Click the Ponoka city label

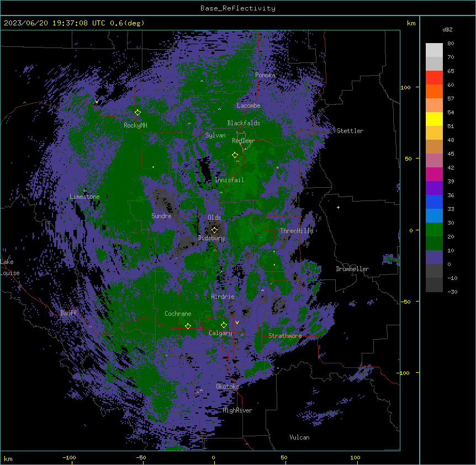coord(265,75)
